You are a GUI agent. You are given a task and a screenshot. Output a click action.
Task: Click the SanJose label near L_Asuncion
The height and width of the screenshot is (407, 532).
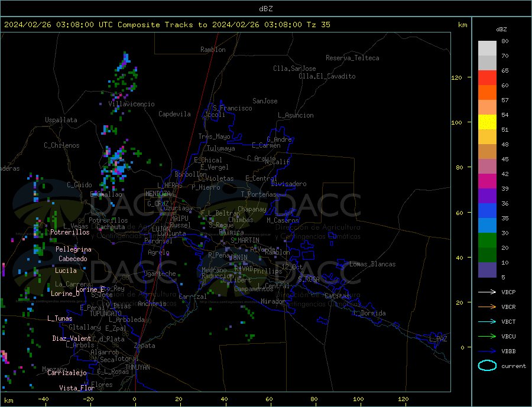click(x=265, y=101)
